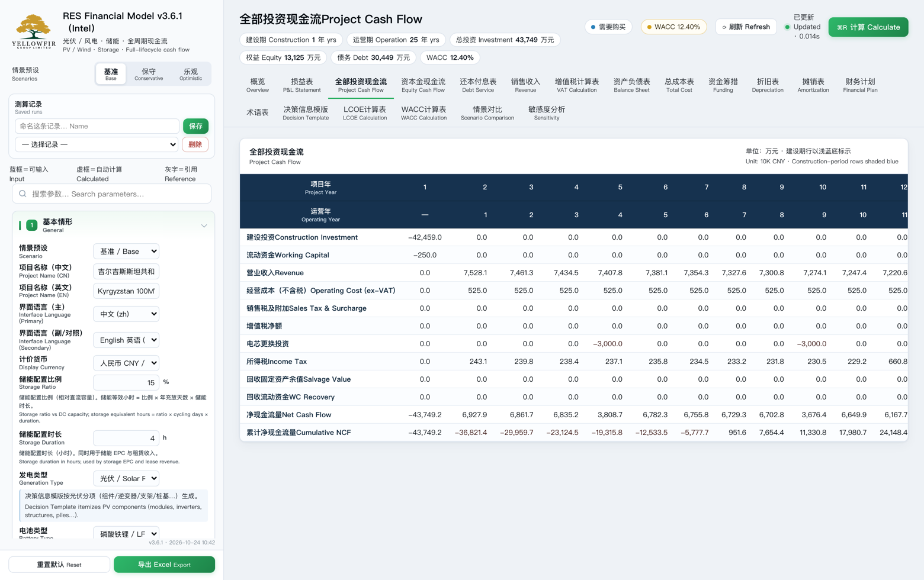Click the 删除 delete button
Viewport: 924px width, 580px height.
pyautogui.click(x=195, y=144)
